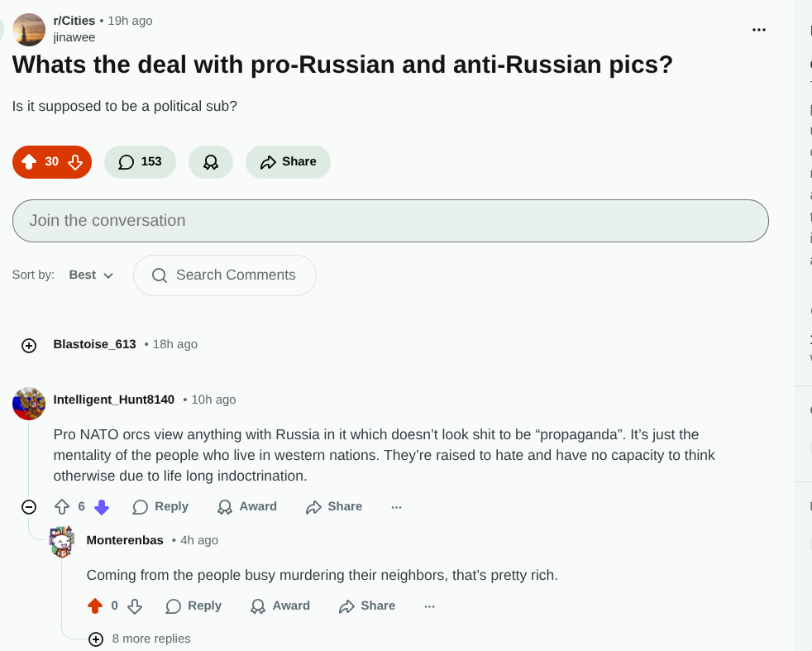This screenshot has height=651, width=812.
Task: Click the Search Comments box
Action: (225, 275)
